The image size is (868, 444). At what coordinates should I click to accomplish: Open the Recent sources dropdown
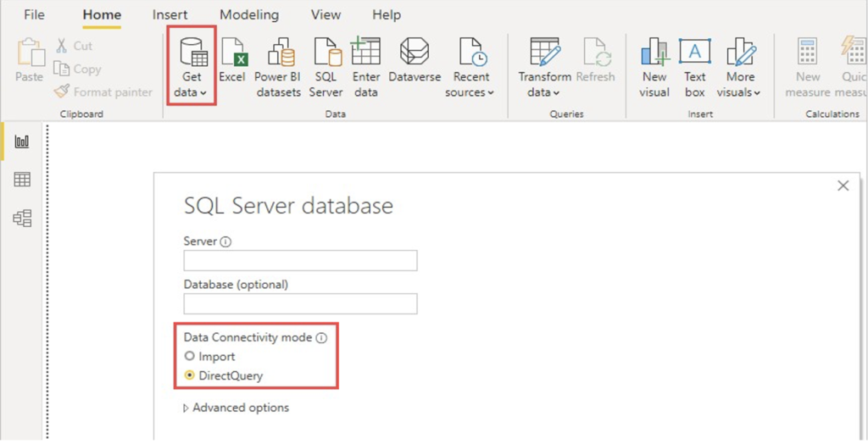470,68
